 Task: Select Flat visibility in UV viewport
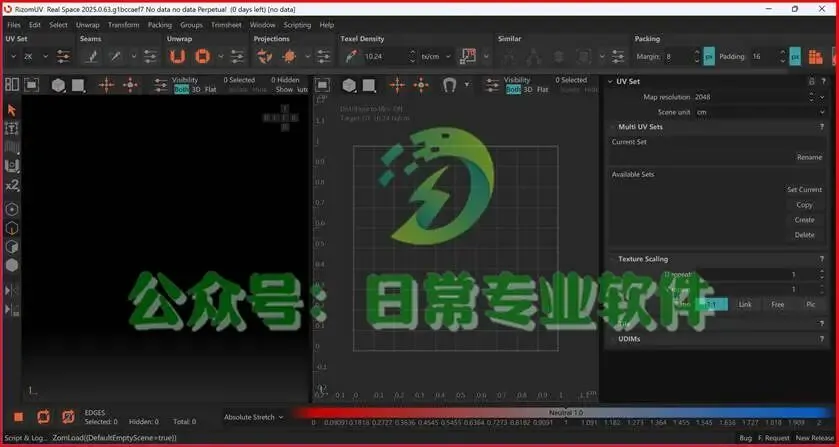coord(543,89)
